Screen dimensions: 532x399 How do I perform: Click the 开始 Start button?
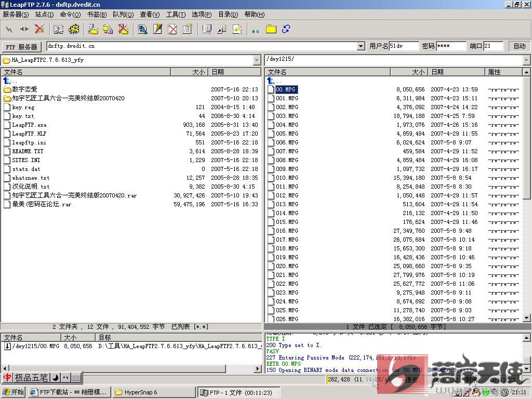14,392
